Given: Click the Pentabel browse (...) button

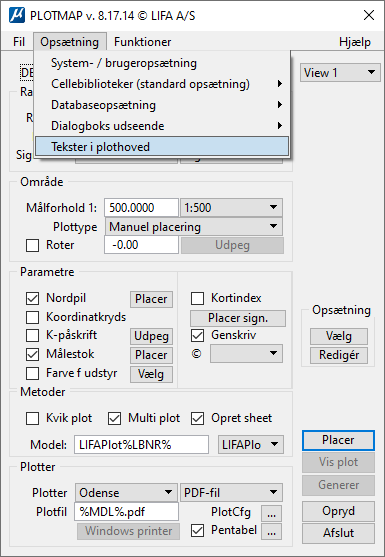Looking at the screenshot, I should point(272,532).
